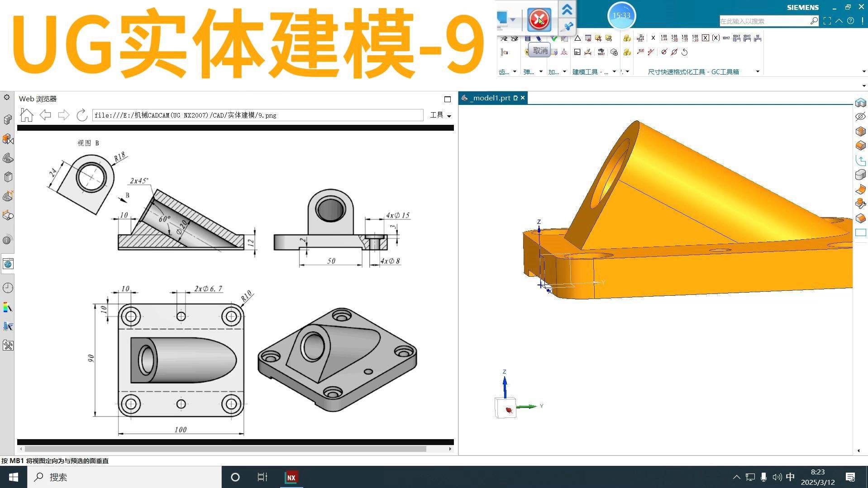
Task: Select the Hide Object tool on right sidebar
Action: coord(860,116)
